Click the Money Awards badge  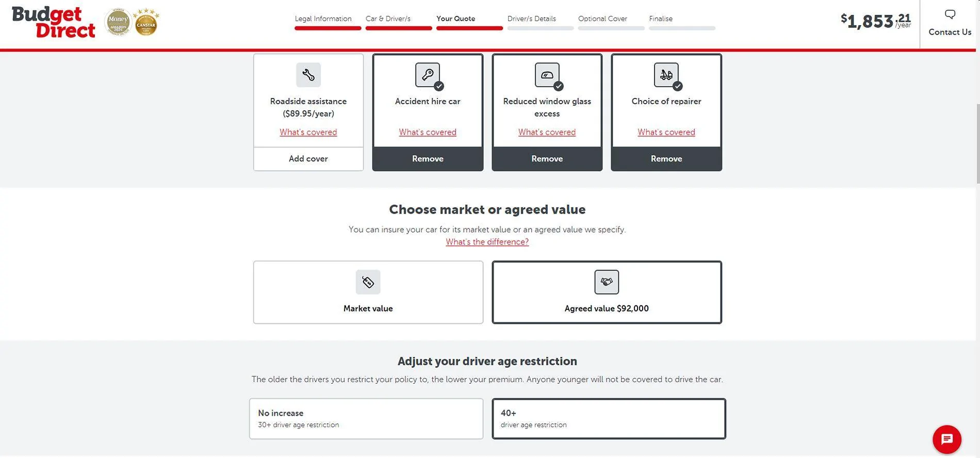pos(118,22)
